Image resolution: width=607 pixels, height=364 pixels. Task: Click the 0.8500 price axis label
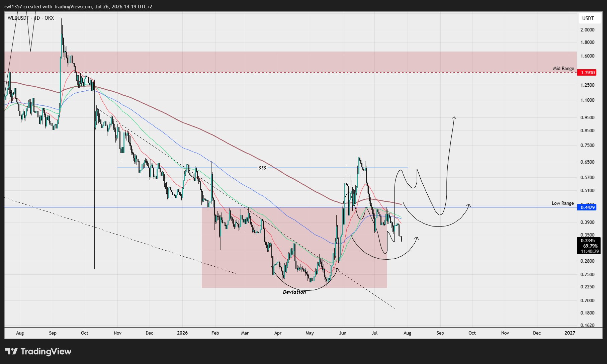click(588, 130)
